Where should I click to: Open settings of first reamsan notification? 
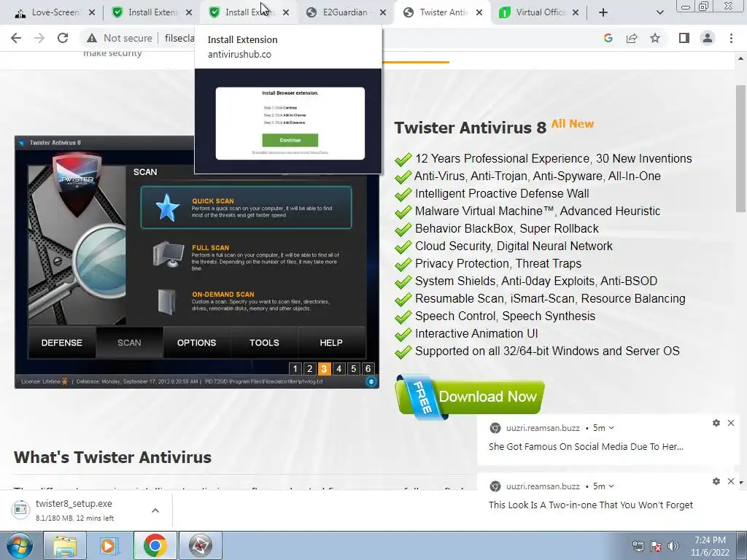pyautogui.click(x=716, y=423)
